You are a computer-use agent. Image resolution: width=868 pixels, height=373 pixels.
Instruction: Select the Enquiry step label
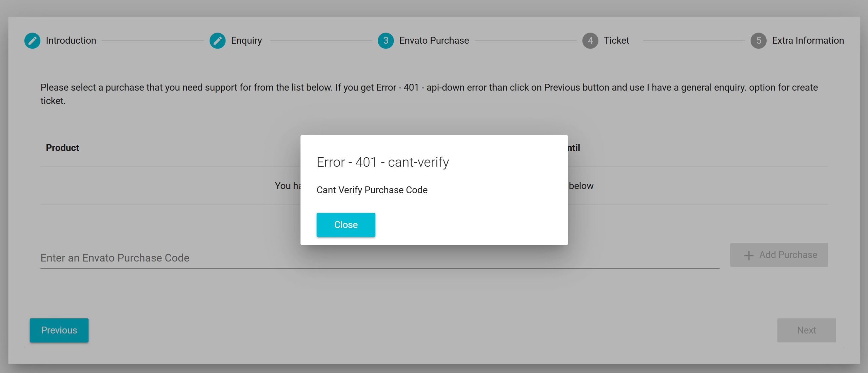tap(246, 41)
